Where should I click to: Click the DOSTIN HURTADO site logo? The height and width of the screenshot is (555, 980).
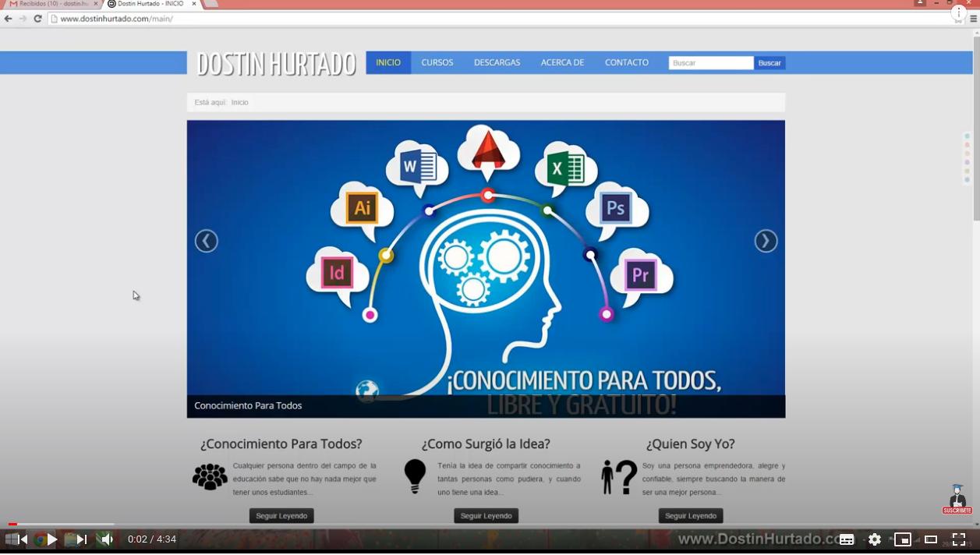click(277, 63)
